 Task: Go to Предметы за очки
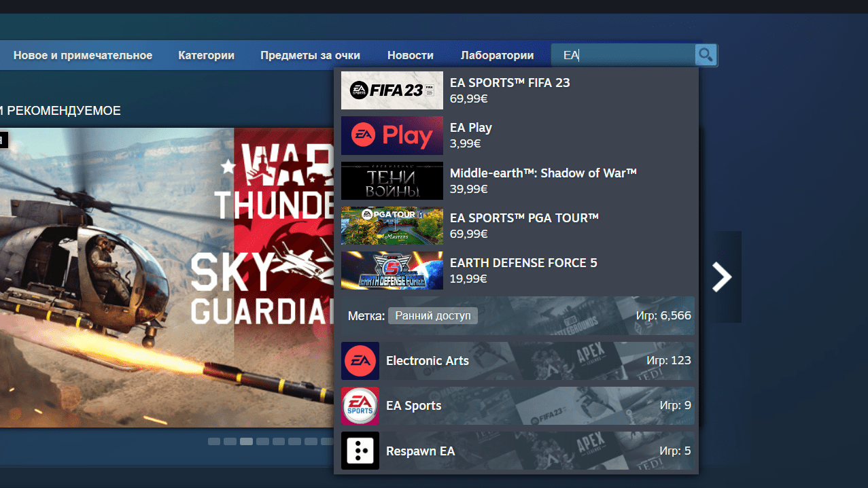[x=310, y=56]
